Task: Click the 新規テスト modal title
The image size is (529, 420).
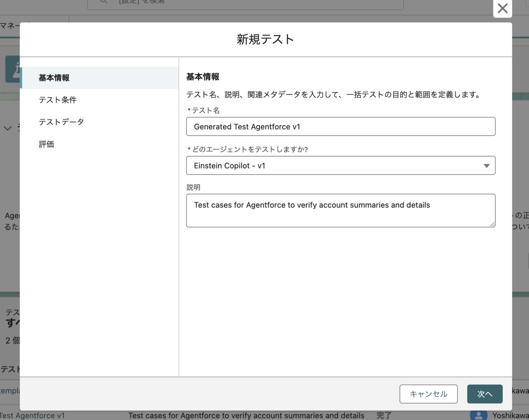Action: [x=265, y=39]
